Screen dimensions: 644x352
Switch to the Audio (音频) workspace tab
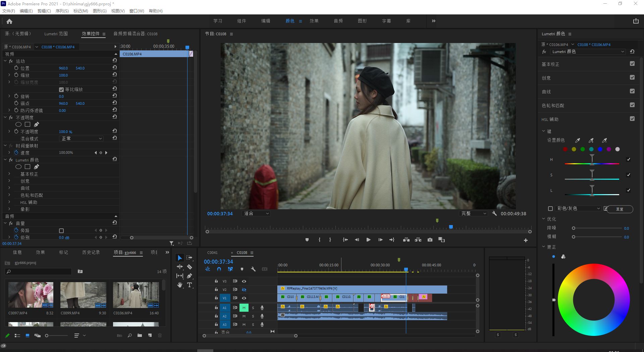tap(338, 21)
